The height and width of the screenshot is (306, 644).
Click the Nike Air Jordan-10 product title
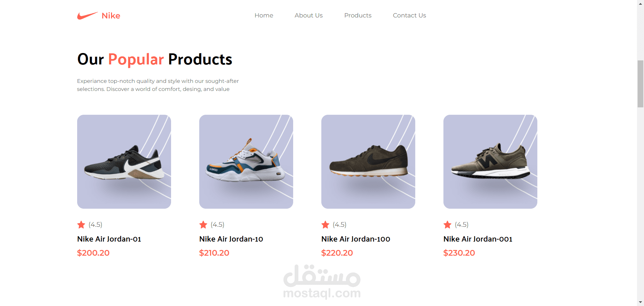click(x=231, y=239)
